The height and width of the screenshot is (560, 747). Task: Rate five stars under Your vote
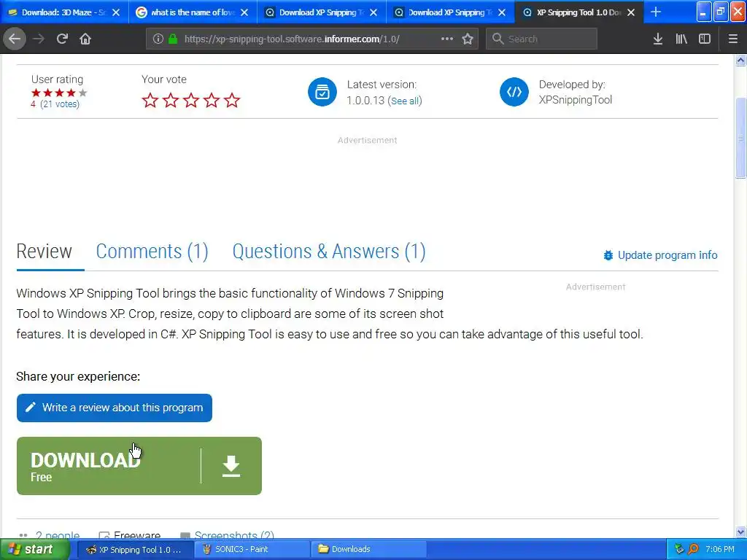[232, 100]
